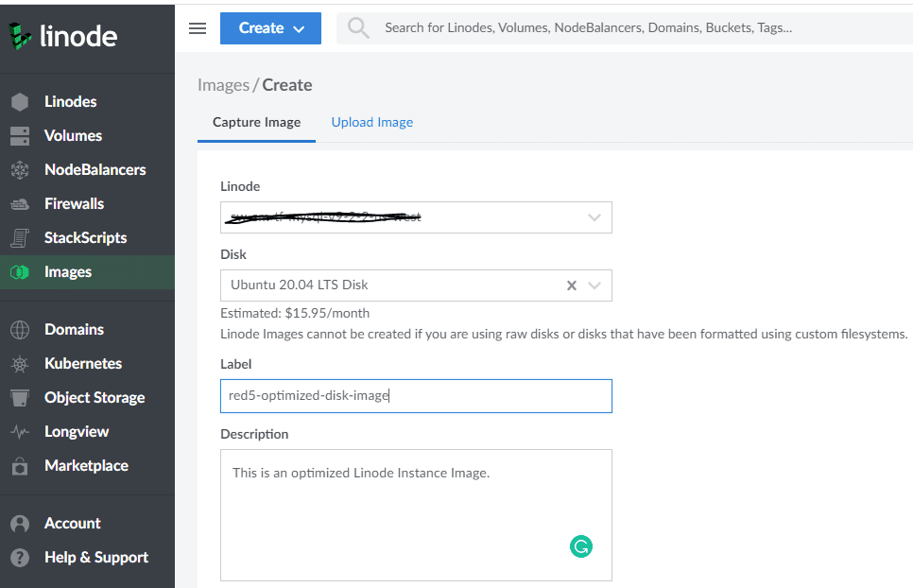
Task: Click the Longview pulse icon
Action: (20, 432)
